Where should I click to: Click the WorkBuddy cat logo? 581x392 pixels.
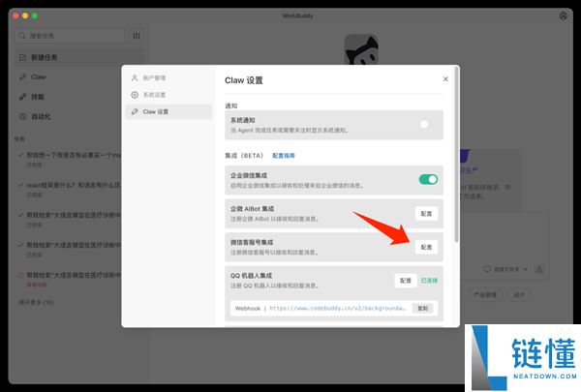click(x=361, y=49)
